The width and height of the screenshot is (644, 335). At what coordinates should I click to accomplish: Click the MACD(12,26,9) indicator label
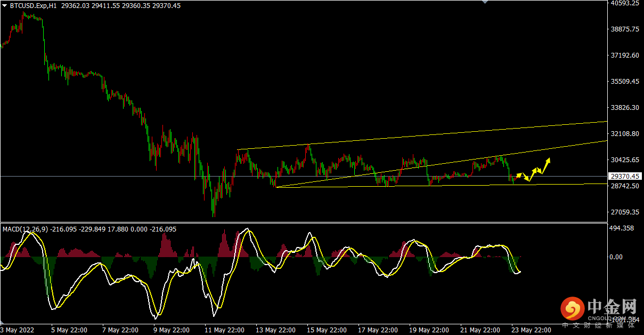[25, 229]
